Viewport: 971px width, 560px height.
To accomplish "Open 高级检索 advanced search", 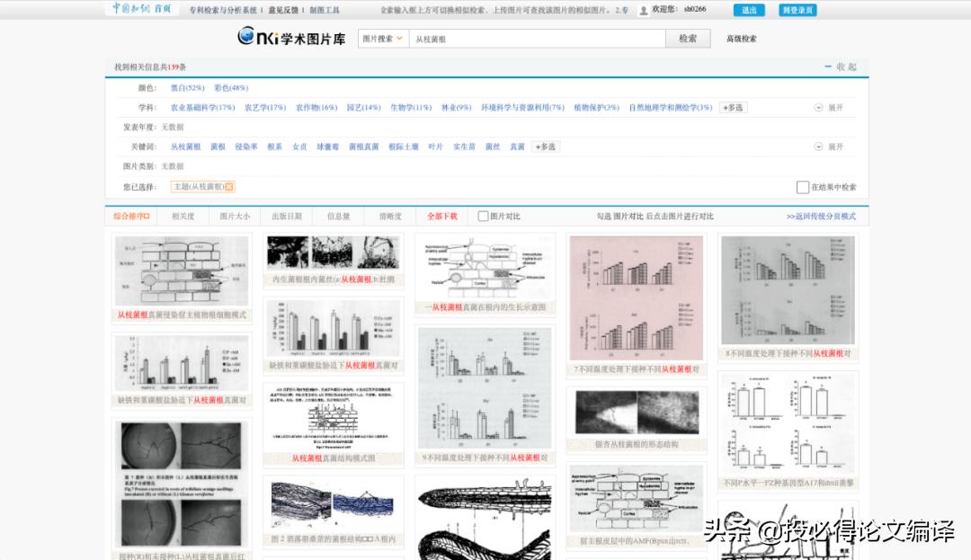I will (741, 38).
